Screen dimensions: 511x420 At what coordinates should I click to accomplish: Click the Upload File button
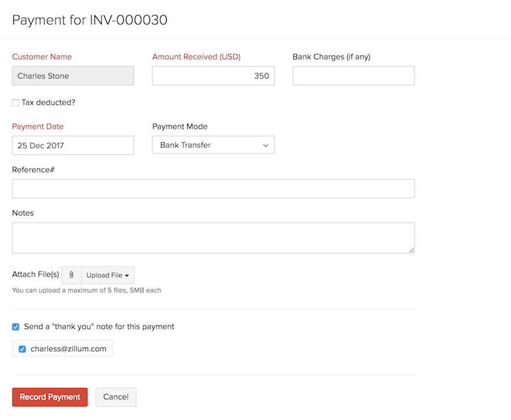[x=106, y=275]
